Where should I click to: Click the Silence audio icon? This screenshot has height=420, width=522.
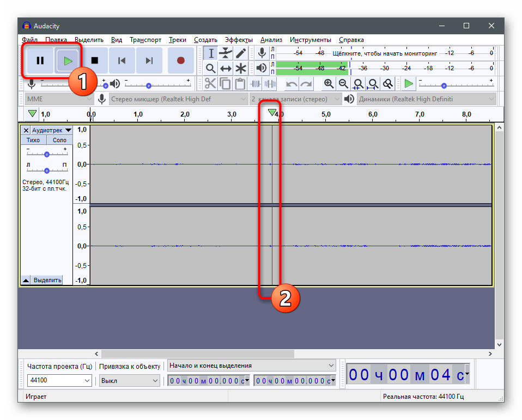coord(270,83)
